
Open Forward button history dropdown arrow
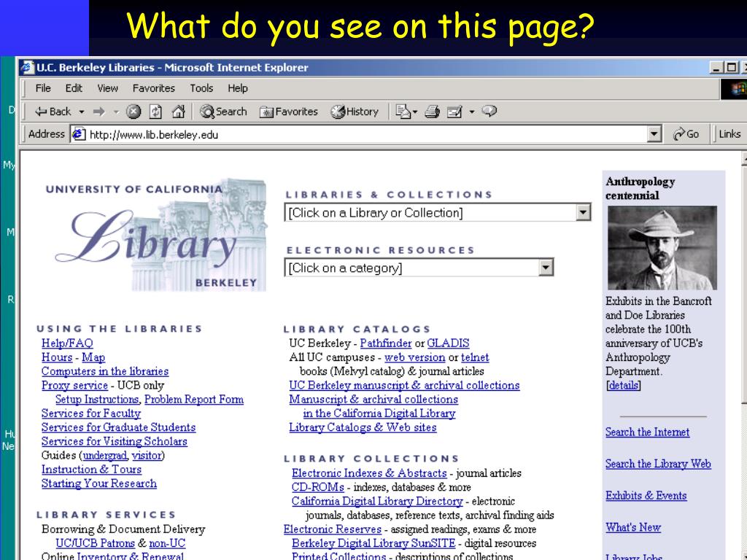(x=116, y=112)
